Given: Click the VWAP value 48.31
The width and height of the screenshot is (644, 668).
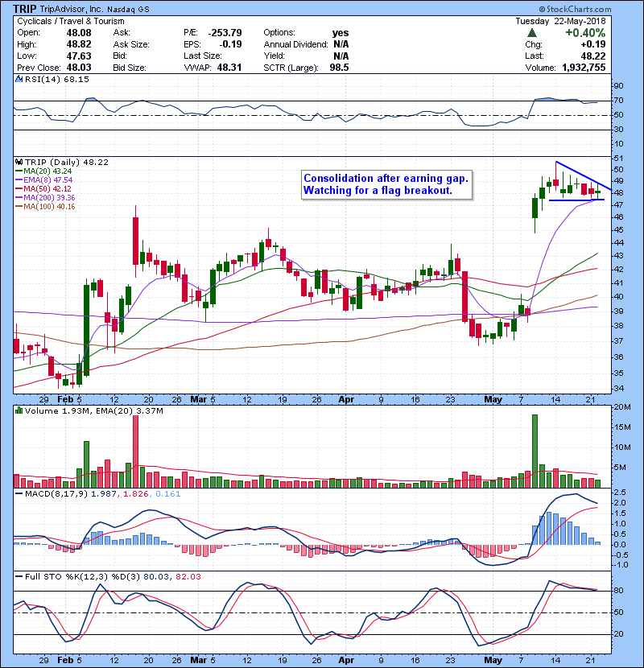Looking at the screenshot, I should [229, 68].
